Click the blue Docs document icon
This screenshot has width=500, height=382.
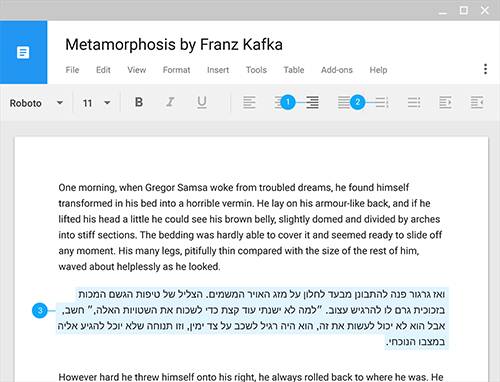tap(23, 52)
